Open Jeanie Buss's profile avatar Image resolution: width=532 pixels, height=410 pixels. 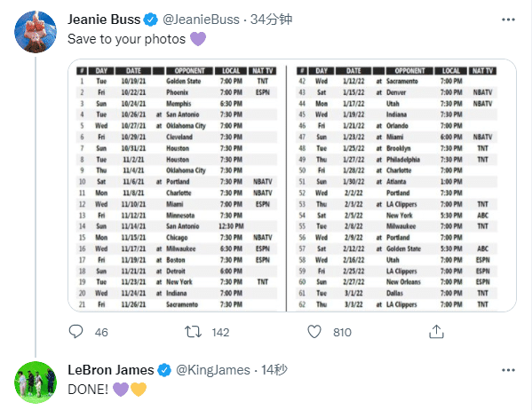coord(36,32)
